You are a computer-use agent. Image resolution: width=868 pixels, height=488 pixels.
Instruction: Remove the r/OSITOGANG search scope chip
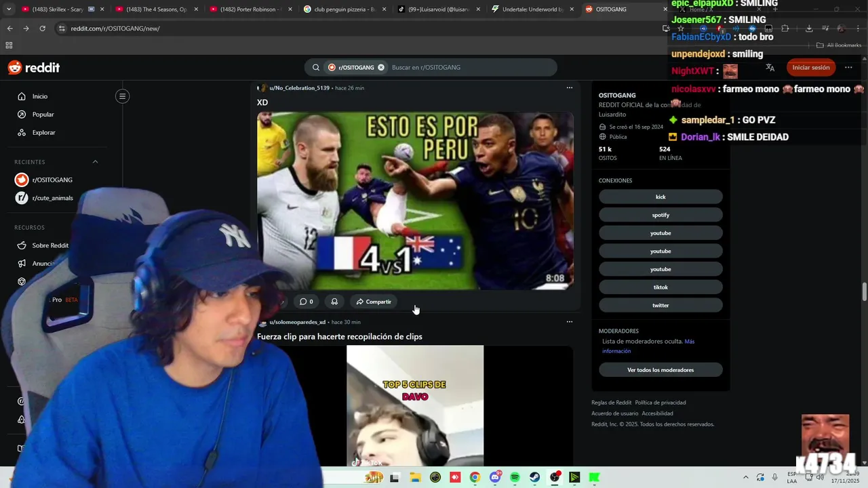pos(381,68)
